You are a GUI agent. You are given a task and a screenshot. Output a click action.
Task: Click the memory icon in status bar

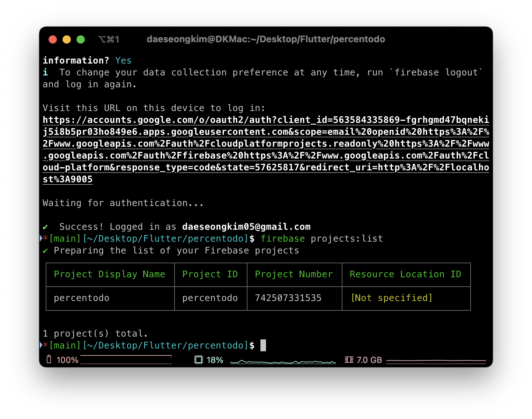(349, 360)
